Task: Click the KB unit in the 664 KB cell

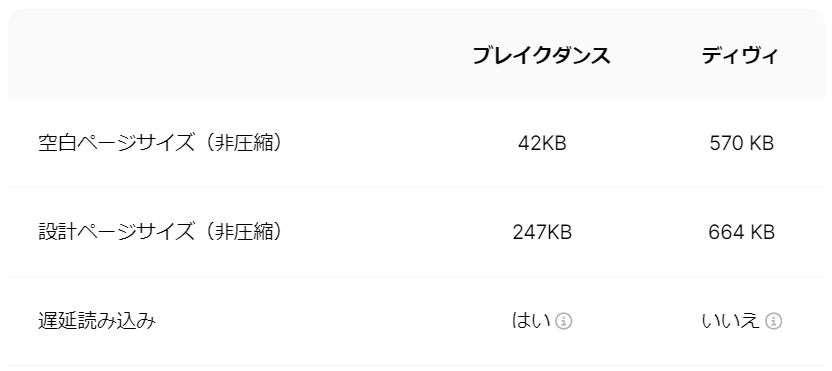Action: (x=761, y=232)
